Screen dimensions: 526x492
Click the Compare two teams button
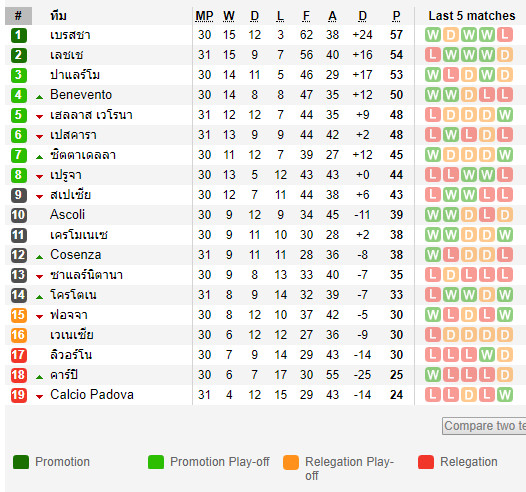click(x=484, y=426)
